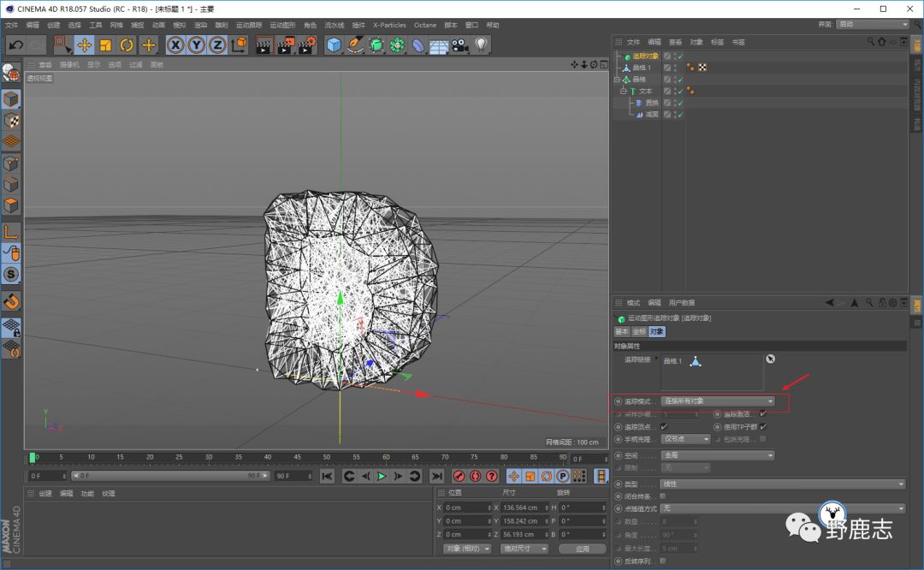Open the 点插值方式 dropdown
Screen dimensions: 924x570
783,508
